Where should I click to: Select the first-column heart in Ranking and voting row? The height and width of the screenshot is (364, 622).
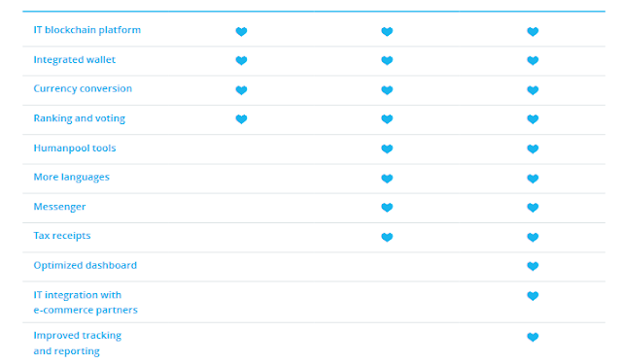tap(241, 118)
